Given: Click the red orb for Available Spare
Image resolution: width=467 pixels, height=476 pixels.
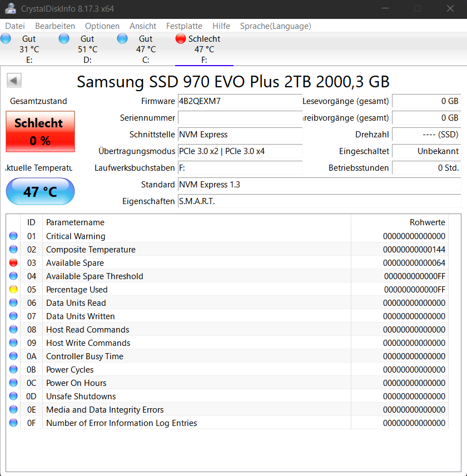Looking at the screenshot, I should pos(13,262).
